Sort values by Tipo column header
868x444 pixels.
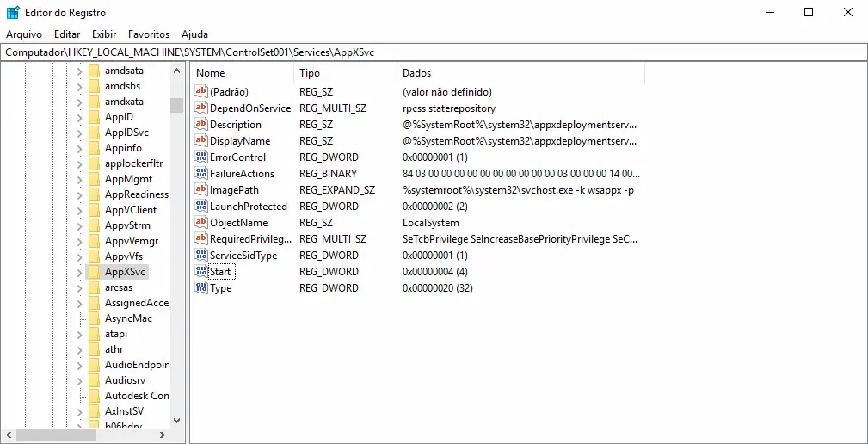(346, 73)
